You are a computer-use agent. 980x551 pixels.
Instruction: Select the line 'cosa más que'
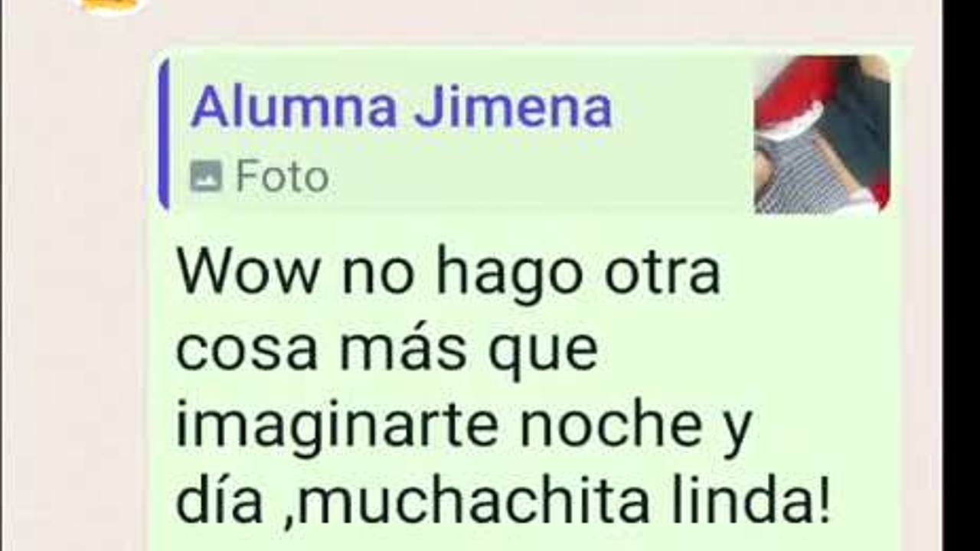point(387,350)
